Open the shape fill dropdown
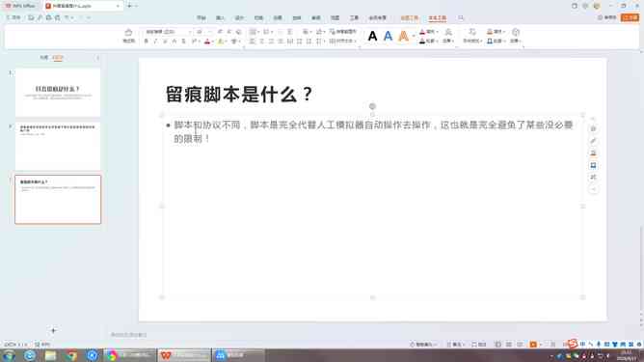 [x=496, y=32]
